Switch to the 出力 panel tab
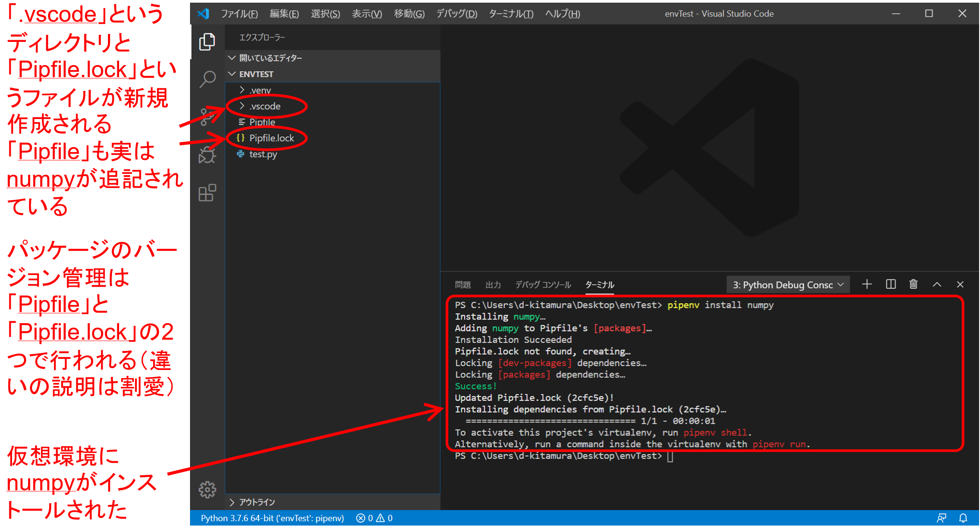The height and width of the screenshot is (530, 980). [x=493, y=285]
